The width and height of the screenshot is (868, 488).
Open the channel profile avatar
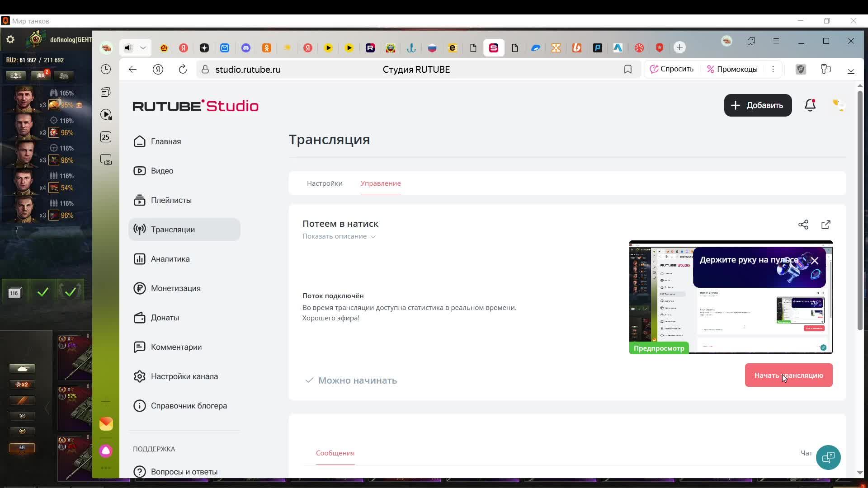tap(839, 105)
